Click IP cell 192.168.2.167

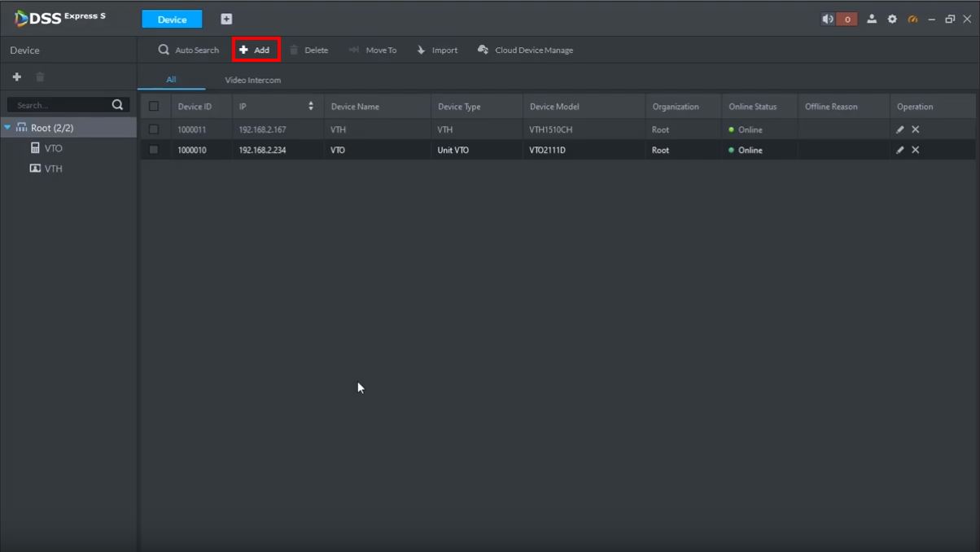coord(262,129)
